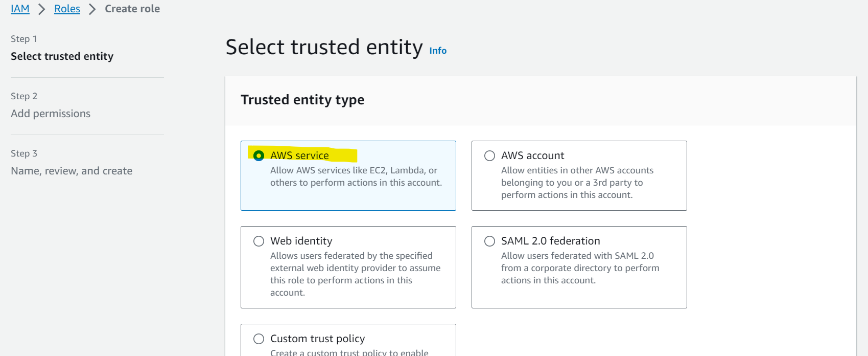Screen dimensions: 868x356
Task: Click the Web identity card description
Action: coord(355,274)
